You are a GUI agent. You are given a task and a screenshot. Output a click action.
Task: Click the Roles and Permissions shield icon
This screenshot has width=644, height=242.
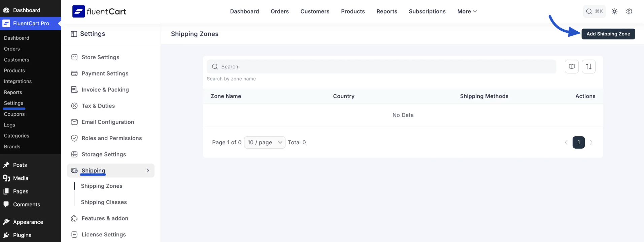74,138
